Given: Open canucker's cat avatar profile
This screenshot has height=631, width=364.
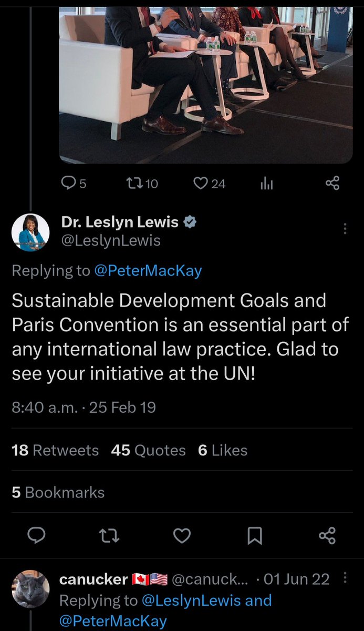Looking at the screenshot, I should pyautogui.click(x=30, y=589).
